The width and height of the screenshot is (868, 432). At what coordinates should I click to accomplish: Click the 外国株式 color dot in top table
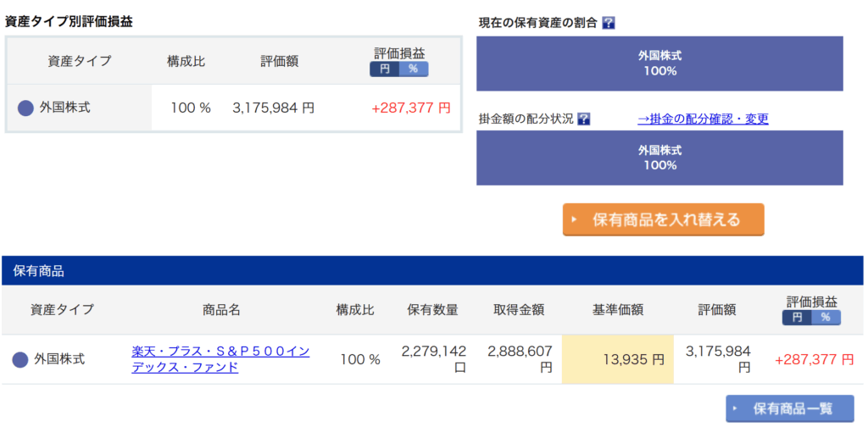(26, 108)
